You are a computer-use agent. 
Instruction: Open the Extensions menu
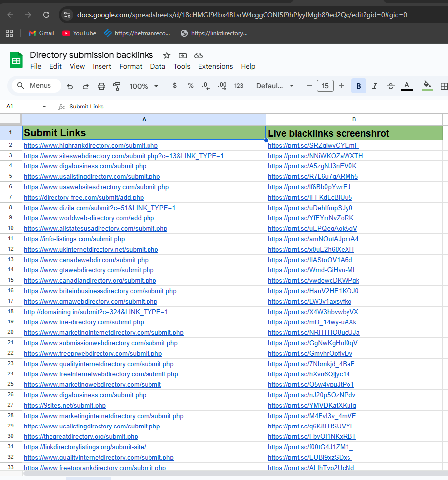point(215,66)
